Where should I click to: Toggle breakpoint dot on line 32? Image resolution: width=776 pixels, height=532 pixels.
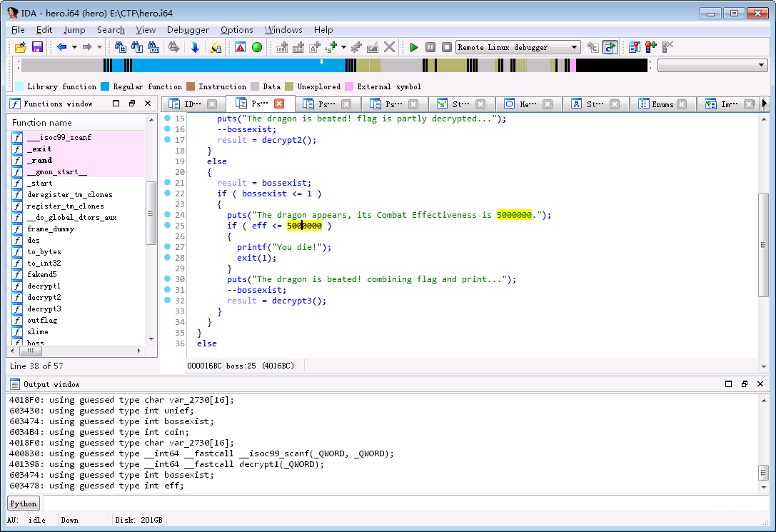click(x=167, y=300)
